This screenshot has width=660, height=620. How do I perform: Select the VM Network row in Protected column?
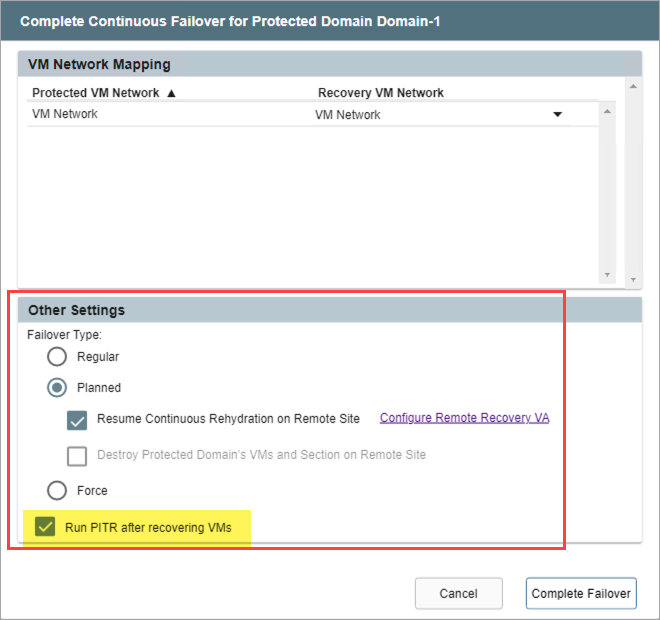pos(65,114)
